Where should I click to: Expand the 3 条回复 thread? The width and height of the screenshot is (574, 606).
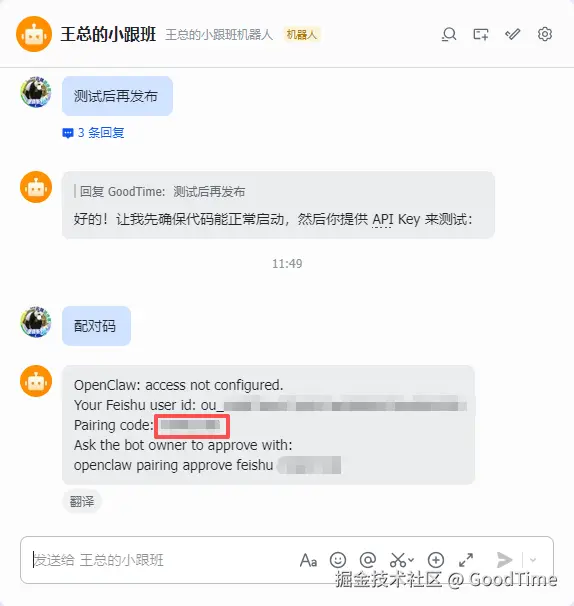point(93,133)
